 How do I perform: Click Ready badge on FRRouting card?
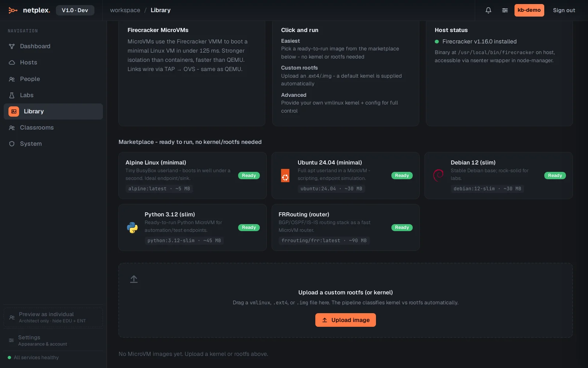tap(402, 227)
